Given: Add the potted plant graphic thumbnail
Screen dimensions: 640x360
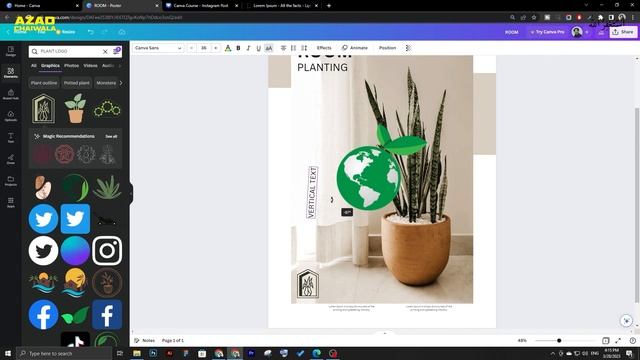Looking at the screenshot, I should 76,109.
